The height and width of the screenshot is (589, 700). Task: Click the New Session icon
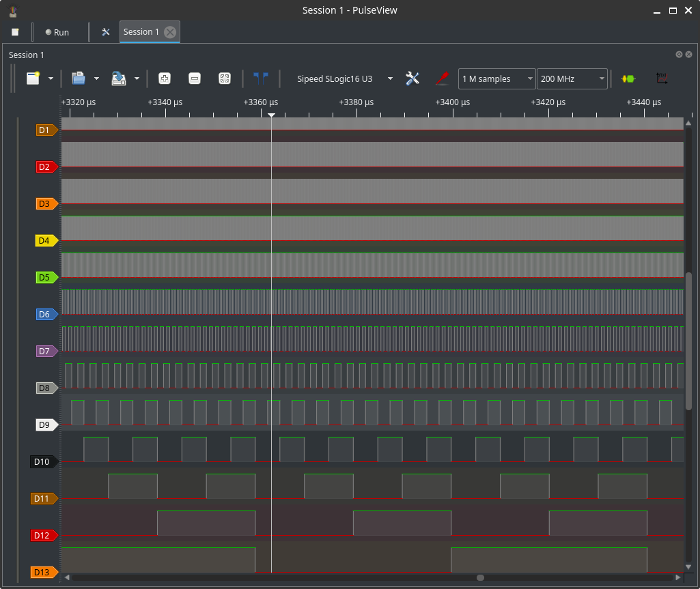33,78
